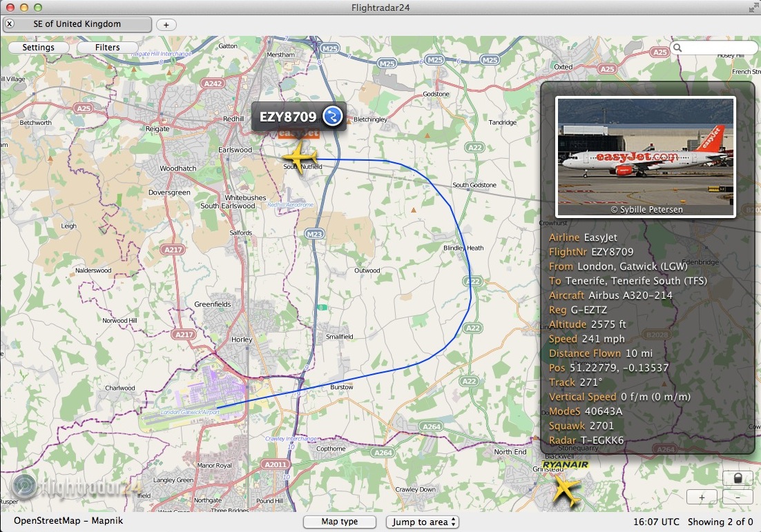Click the Altitude value 2575 ft
This screenshot has height=532, width=761.
(608, 324)
